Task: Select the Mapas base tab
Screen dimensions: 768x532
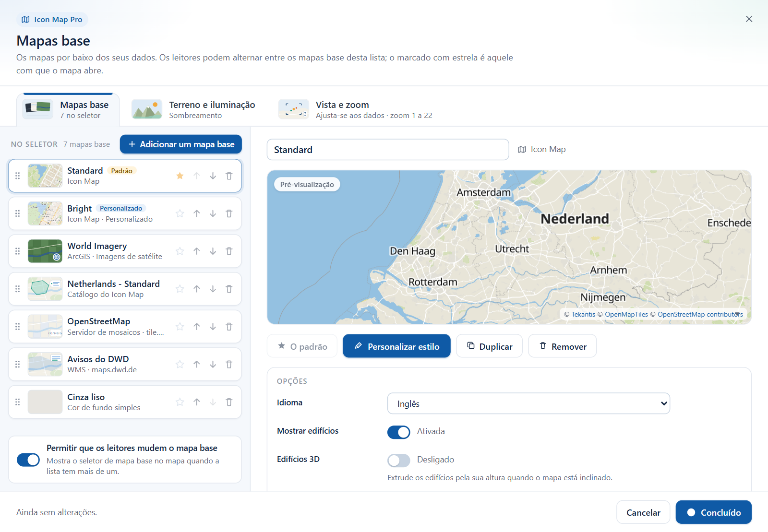Action: 68,110
